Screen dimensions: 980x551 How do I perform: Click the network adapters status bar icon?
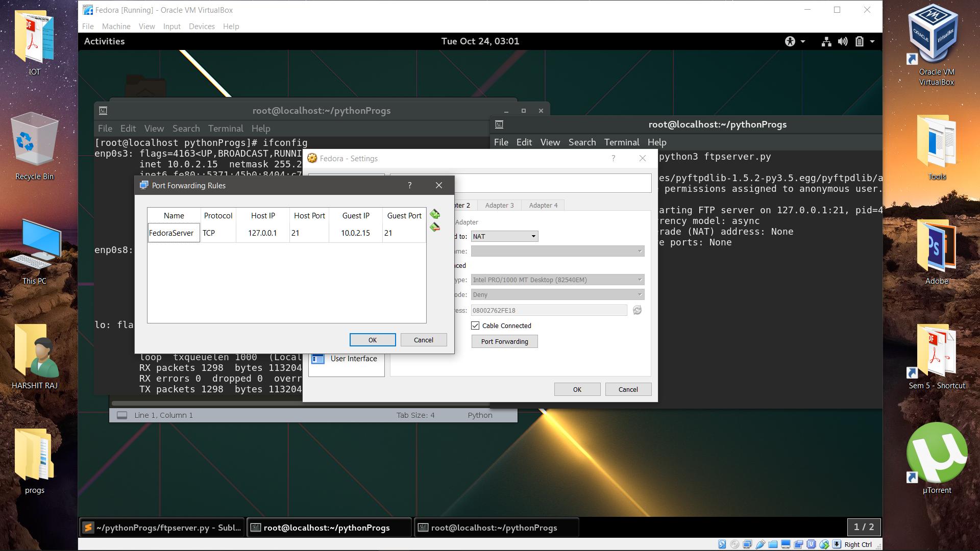pyautogui.click(x=747, y=544)
